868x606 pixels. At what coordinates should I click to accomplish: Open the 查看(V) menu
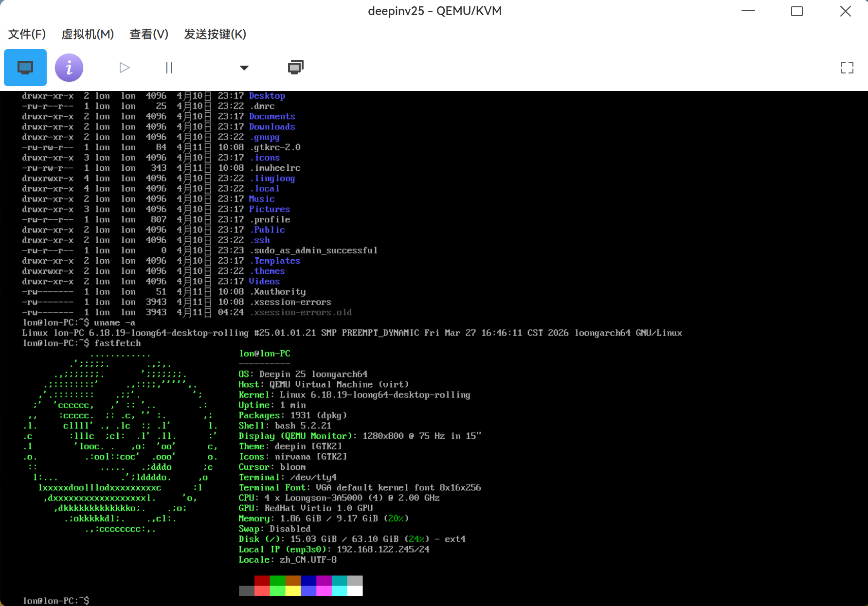coord(148,34)
